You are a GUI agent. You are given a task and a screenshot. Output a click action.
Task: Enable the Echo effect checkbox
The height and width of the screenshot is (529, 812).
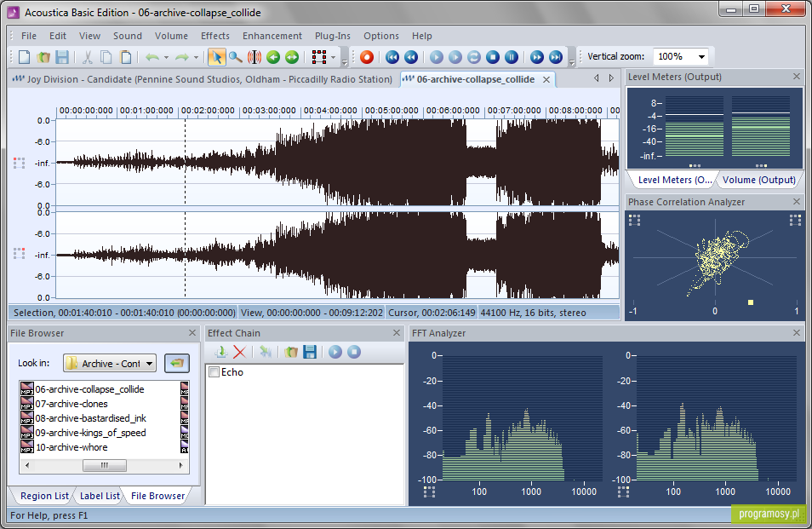pyautogui.click(x=214, y=372)
